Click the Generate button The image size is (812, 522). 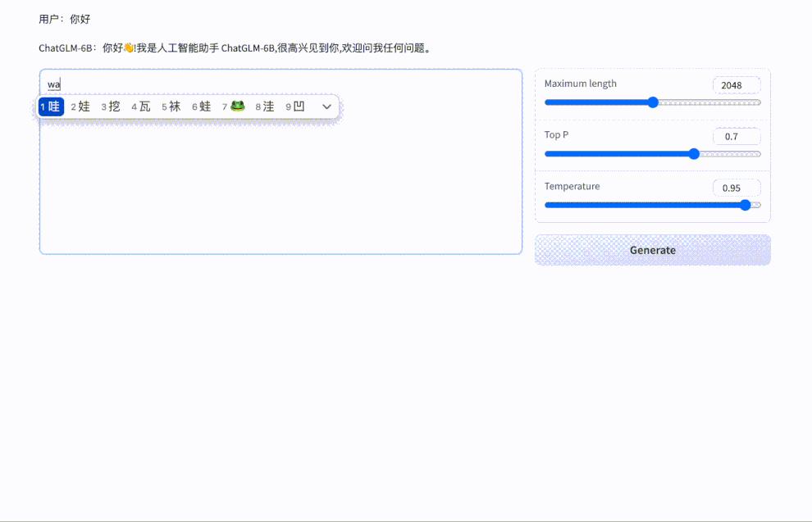point(652,250)
